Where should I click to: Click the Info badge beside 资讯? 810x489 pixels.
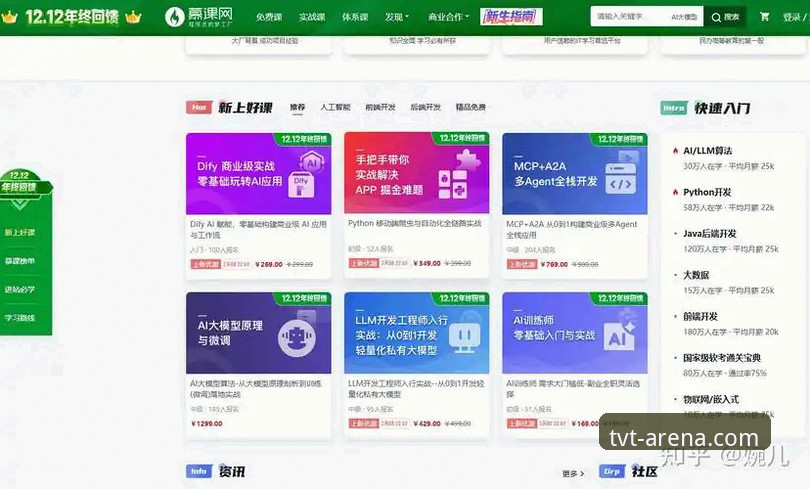(x=199, y=471)
